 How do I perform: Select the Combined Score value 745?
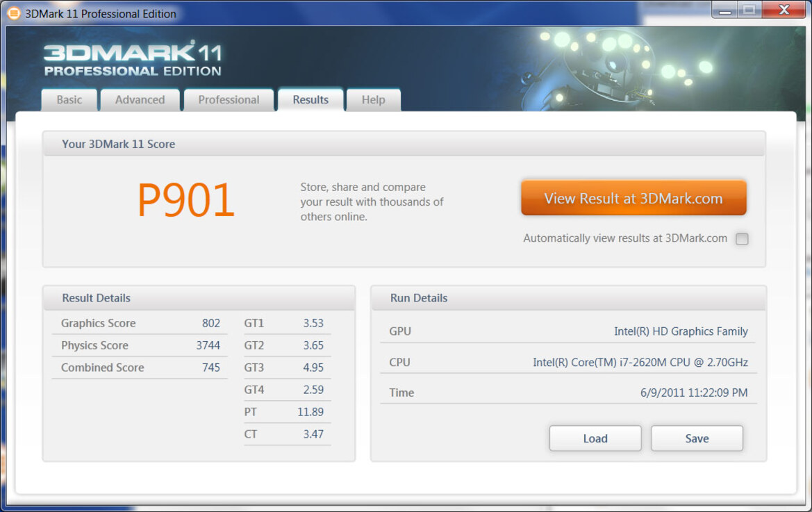click(x=211, y=368)
